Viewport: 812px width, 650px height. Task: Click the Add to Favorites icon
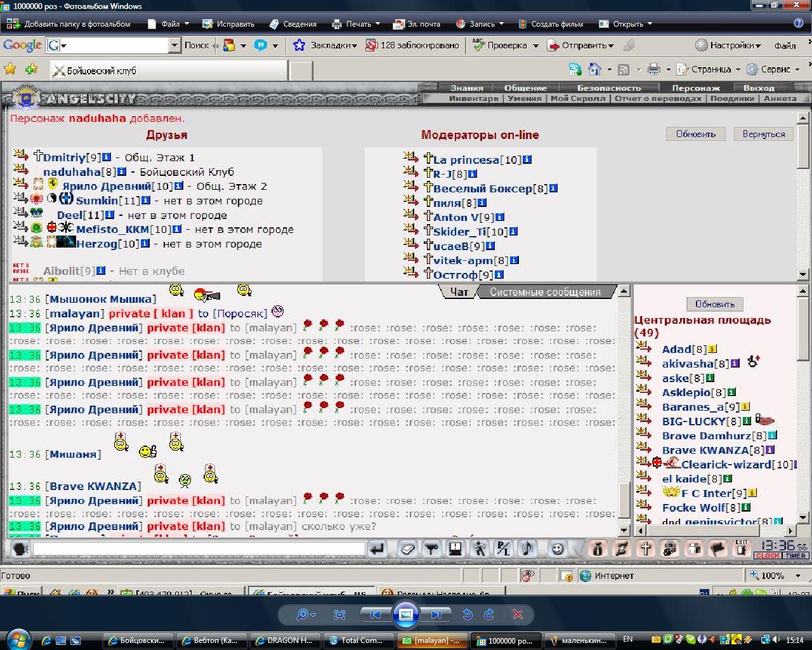click(x=31, y=69)
